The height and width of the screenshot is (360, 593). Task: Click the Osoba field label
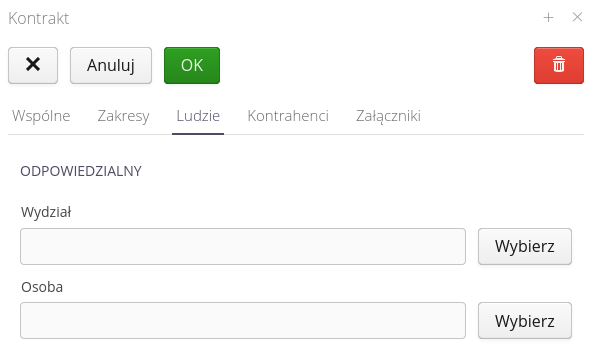coord(42,287)
